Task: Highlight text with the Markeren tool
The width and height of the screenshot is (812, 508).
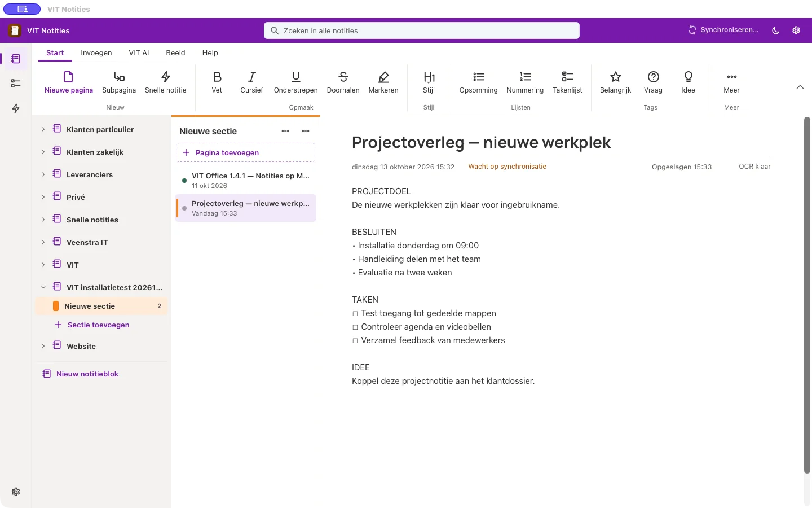Action: pyautogui.click(x=383, y=82)
